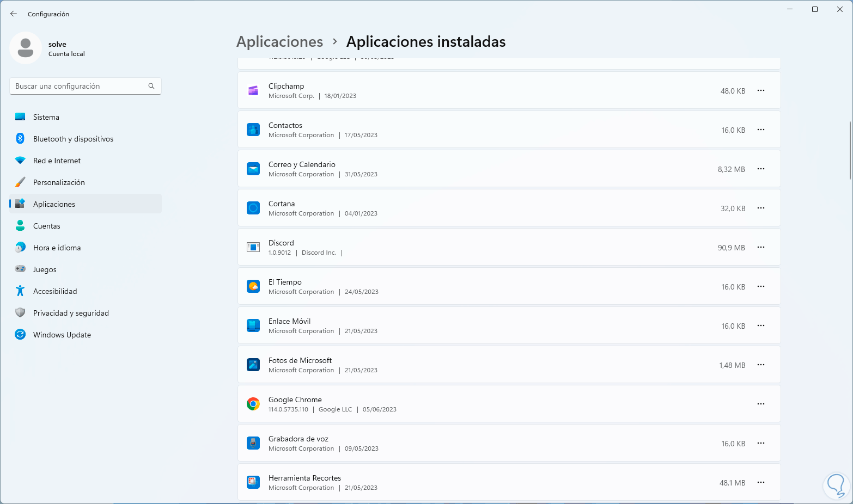Expand options menu for Correo y Calendario
This screenshot has height=504, width=853.
(761, 169)
